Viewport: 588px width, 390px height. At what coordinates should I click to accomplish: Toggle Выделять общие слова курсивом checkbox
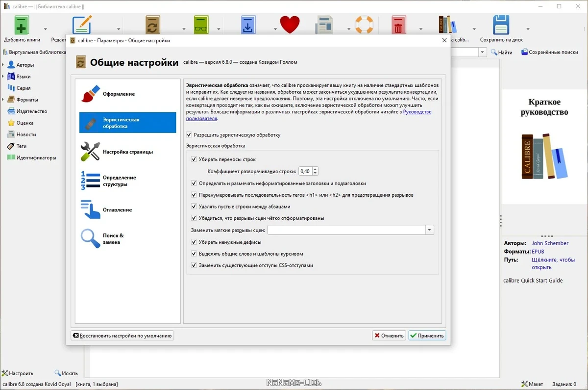click(194, 254)
